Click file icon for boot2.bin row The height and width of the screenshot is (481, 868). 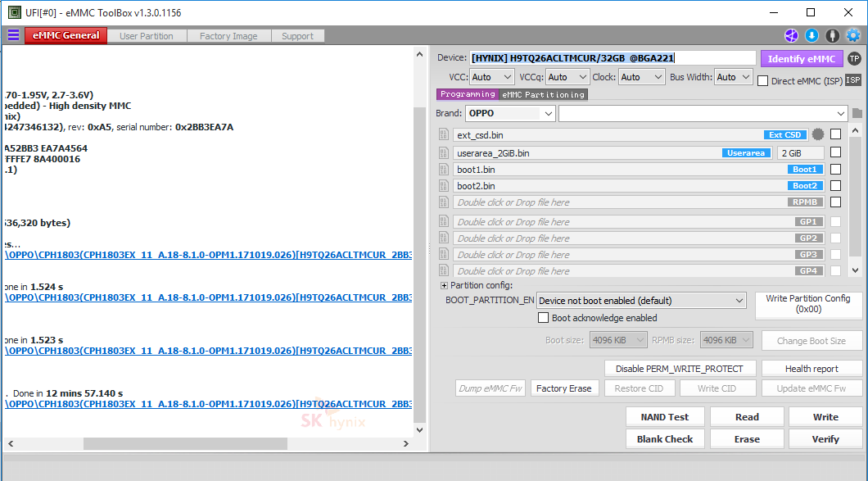tap(443, 186)
